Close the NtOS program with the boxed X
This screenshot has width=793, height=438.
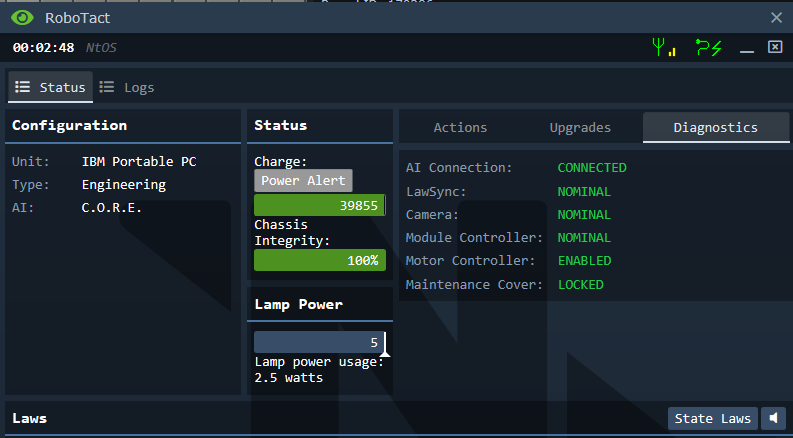(x=775, y=47)
